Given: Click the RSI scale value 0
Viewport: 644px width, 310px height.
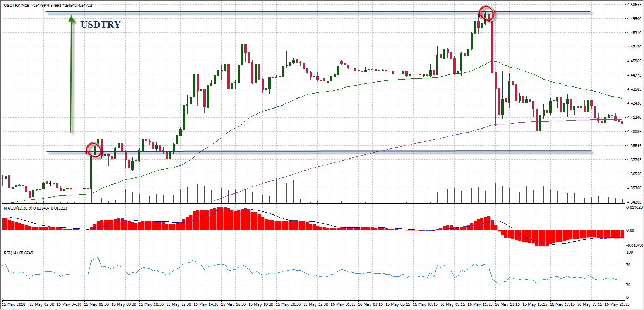Looking at the screenshot, I should click(x=628, y=298).
